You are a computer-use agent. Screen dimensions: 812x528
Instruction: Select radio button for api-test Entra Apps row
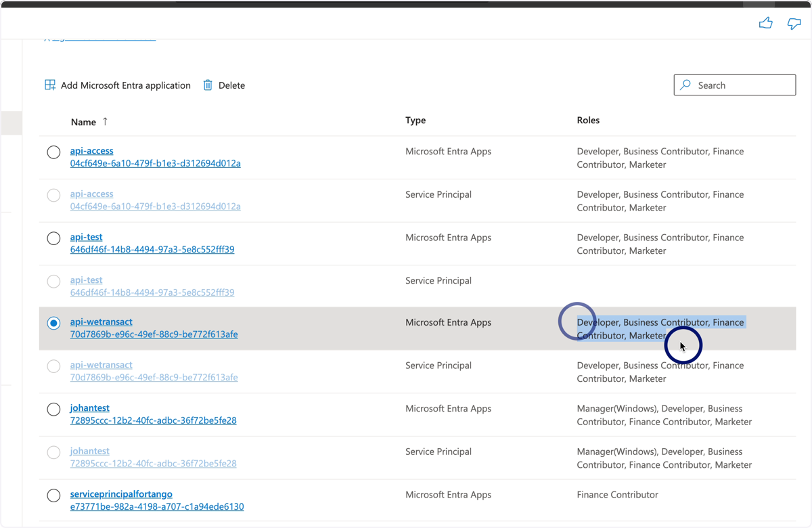(53, 238)
